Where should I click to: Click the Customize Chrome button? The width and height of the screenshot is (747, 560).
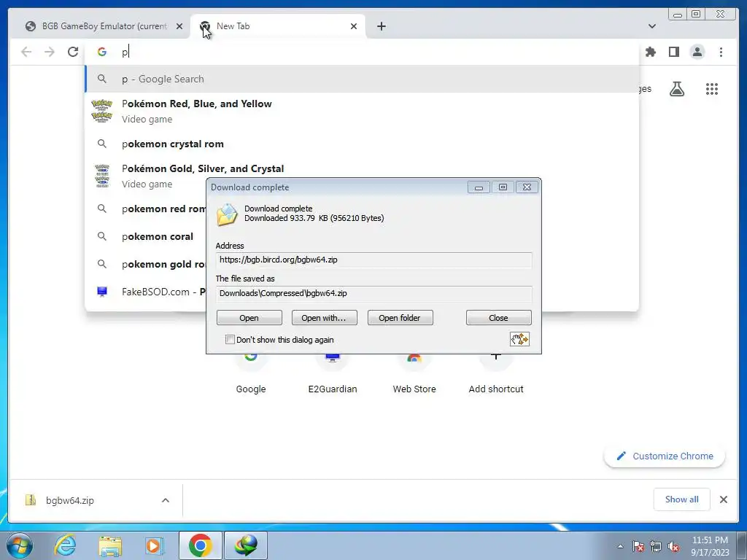click(665, 456)
